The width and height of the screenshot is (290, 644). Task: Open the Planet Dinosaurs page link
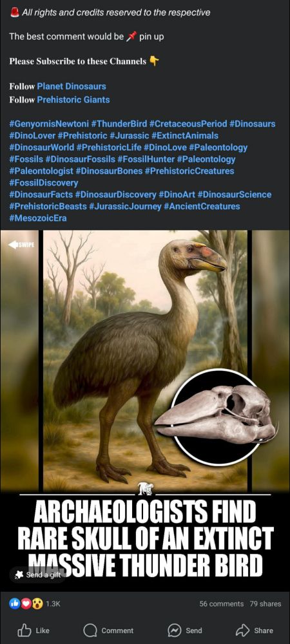(x=72, y=86)
